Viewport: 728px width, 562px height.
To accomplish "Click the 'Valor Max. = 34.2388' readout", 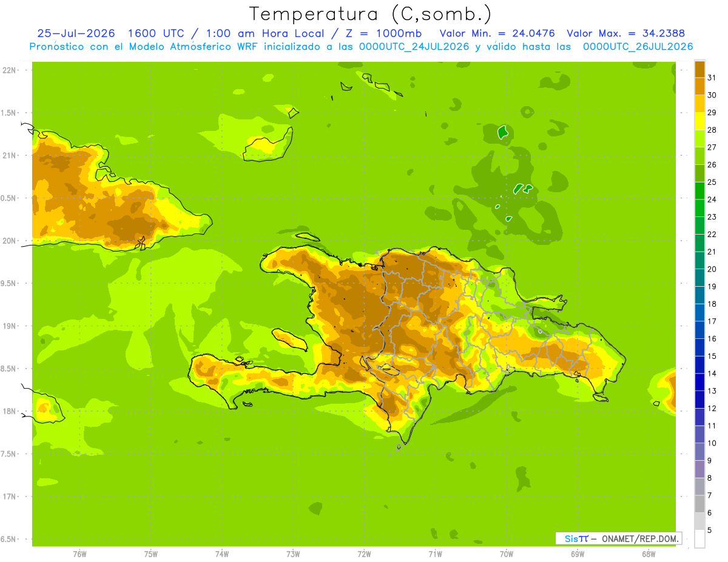I will click(625, 33).
